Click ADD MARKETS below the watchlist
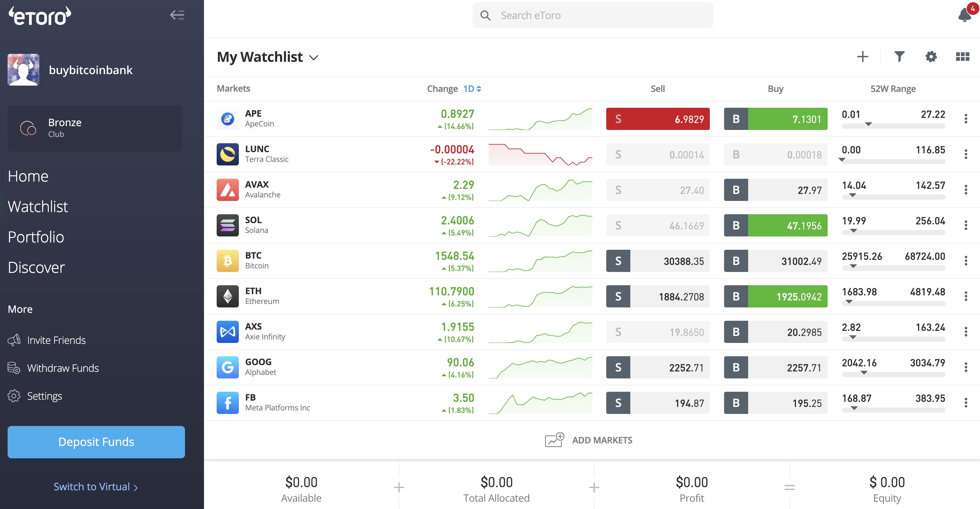This screenshot has height=509, width=980. (x=589, y=440)
